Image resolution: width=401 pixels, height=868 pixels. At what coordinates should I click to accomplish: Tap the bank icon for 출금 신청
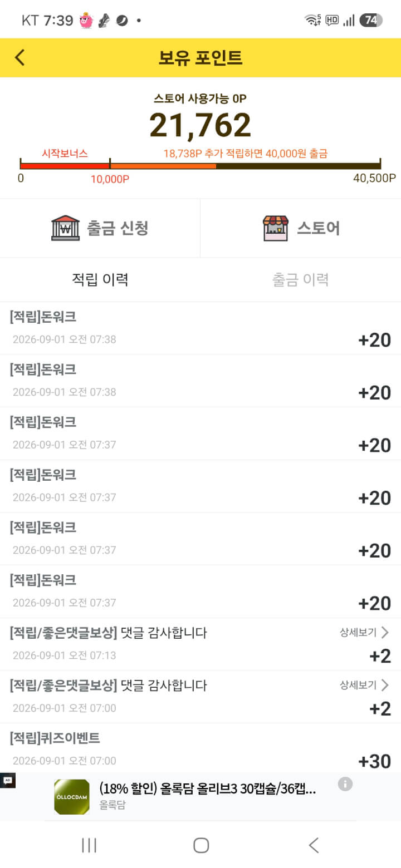click(x=65, y=228)
